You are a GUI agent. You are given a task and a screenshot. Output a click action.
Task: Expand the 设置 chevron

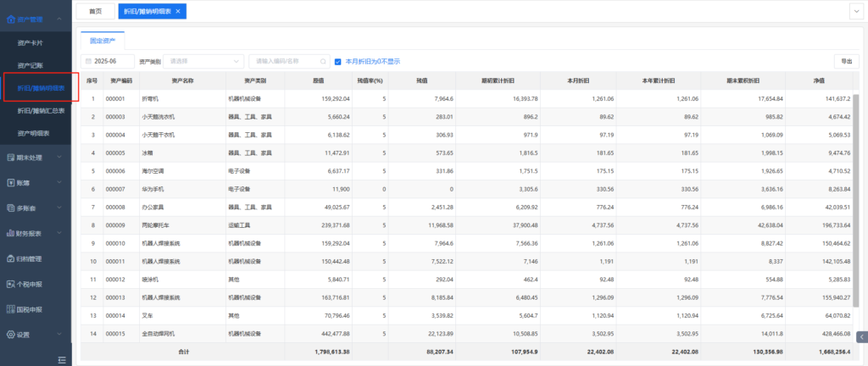pyautogui.click(x=59, y=335)
